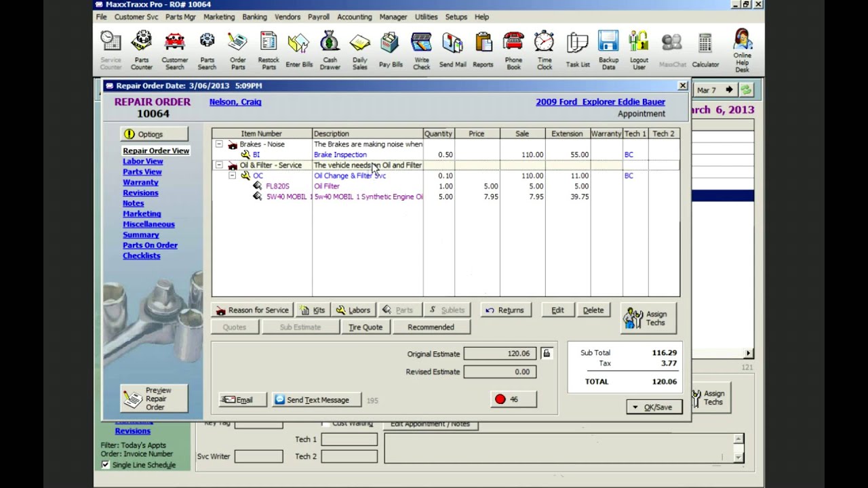
Task: Open the Parts Counter toolbar icon
Action: click(142, 50)
